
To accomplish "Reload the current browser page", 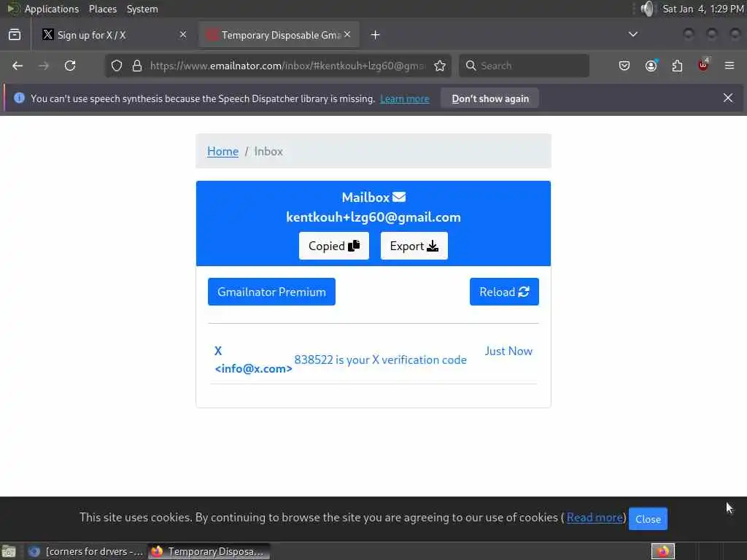I will click(x=70, y=66).
